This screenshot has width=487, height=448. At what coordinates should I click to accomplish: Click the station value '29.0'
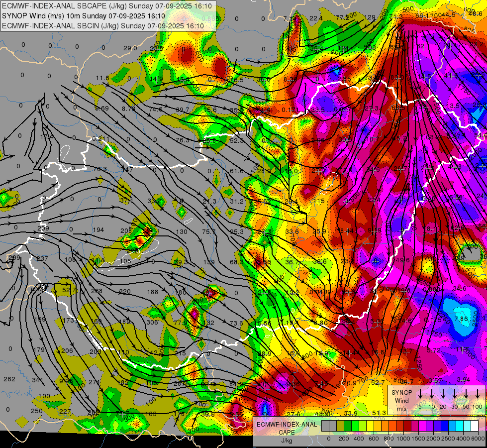[130, 48]
